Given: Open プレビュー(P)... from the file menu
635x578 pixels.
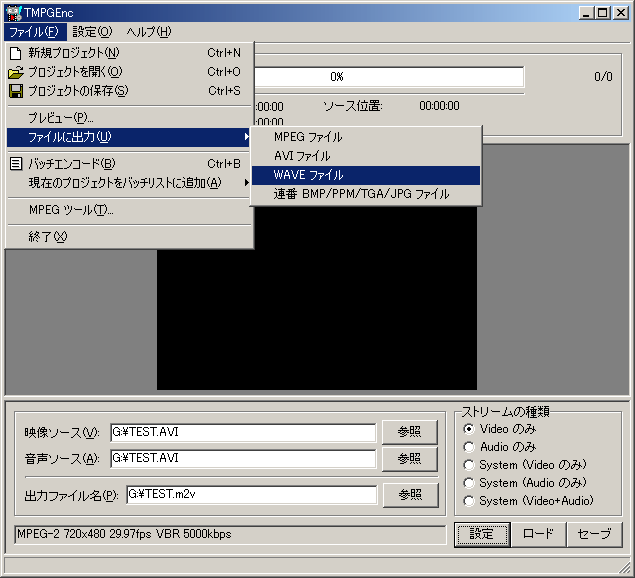Looking at the screenshot, I should coord(130,118).
